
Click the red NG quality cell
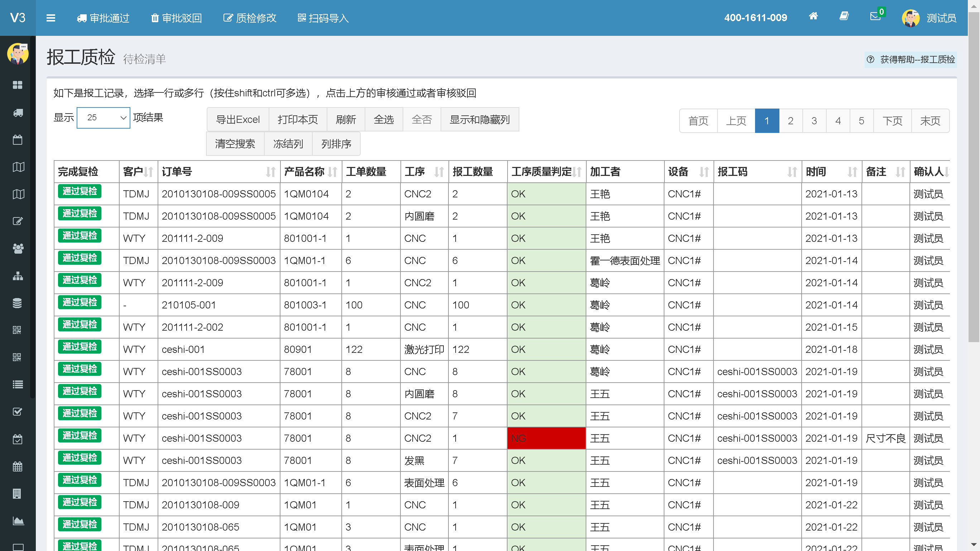546,438
